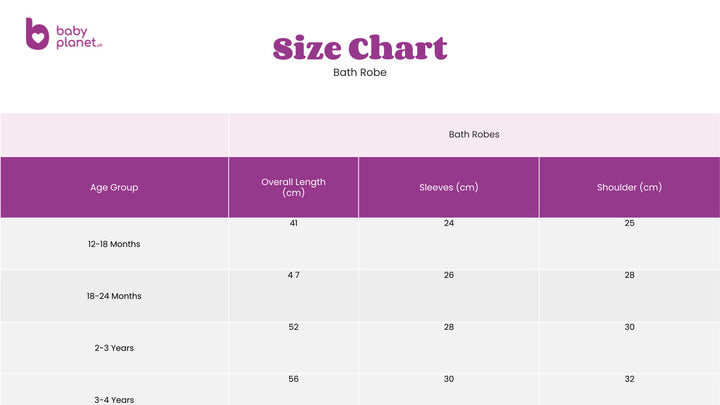
Task: Select shoulder value 32 for 3-4 Years
Action: click(629, 379)
